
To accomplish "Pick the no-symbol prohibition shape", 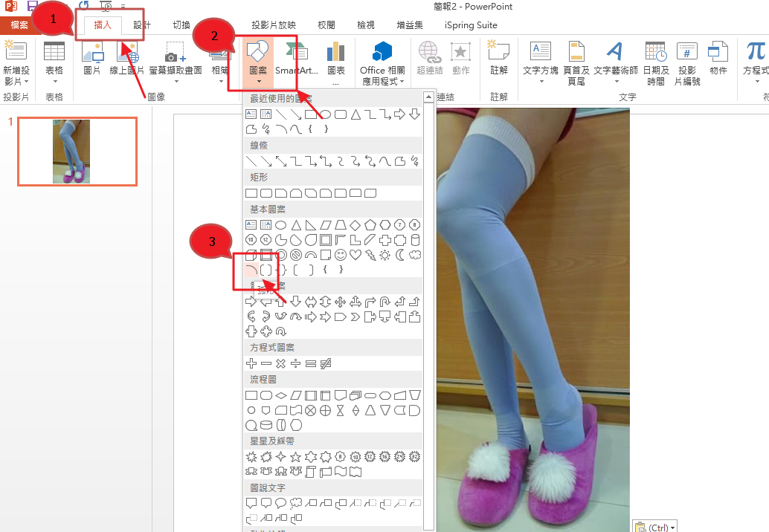I will coord(295,255).
